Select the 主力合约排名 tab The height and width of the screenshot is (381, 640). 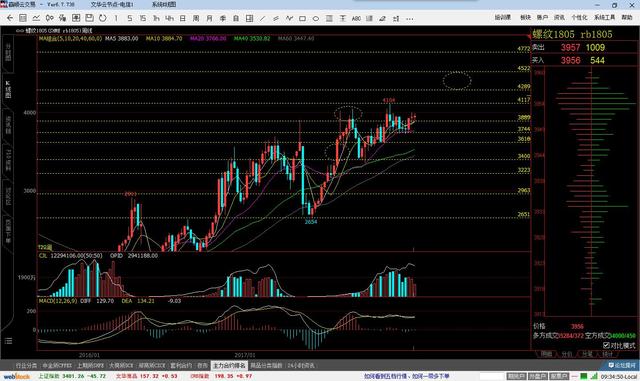[x=229, y=365]
